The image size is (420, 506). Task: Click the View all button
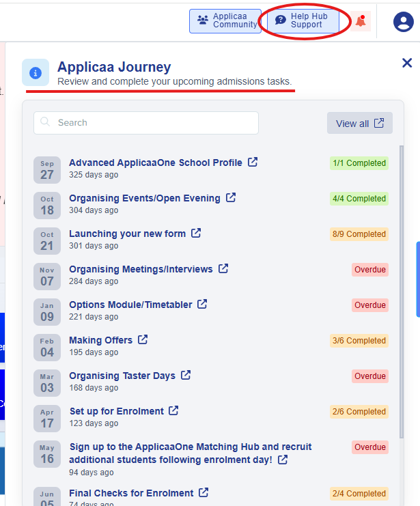coord(360,123)
